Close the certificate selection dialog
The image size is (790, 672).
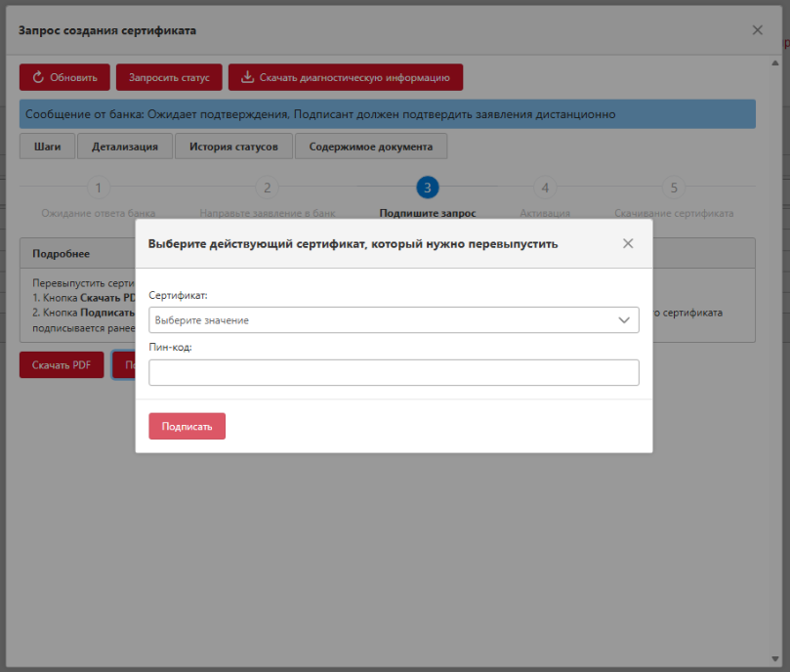coord(628,243)
